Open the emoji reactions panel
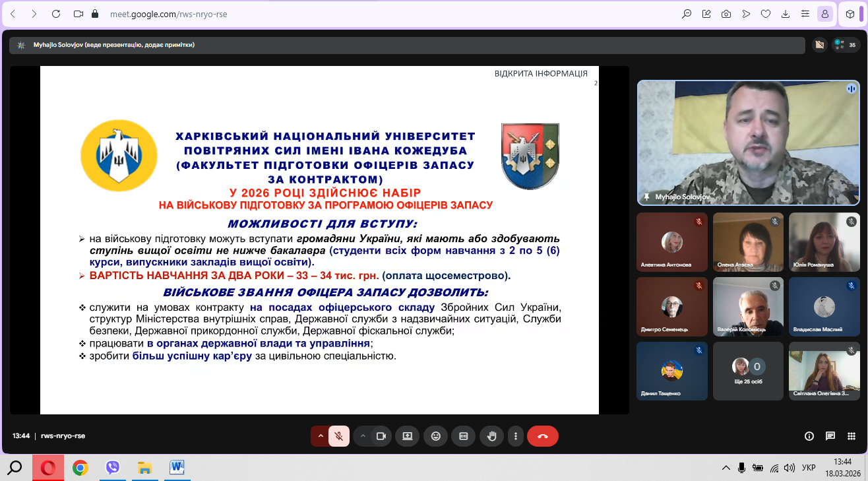The image size is (868, 481). point(435,436)
